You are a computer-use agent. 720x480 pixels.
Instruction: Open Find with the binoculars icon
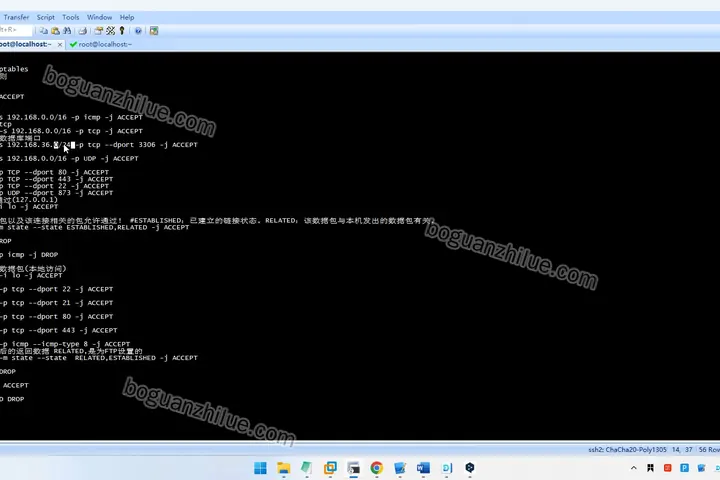pyautogui.click(x=67, y=31)
